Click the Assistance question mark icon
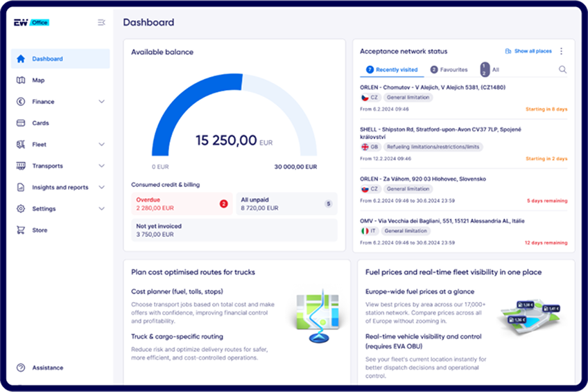Screen dimensions: 588x392 [x=21, y=368]
